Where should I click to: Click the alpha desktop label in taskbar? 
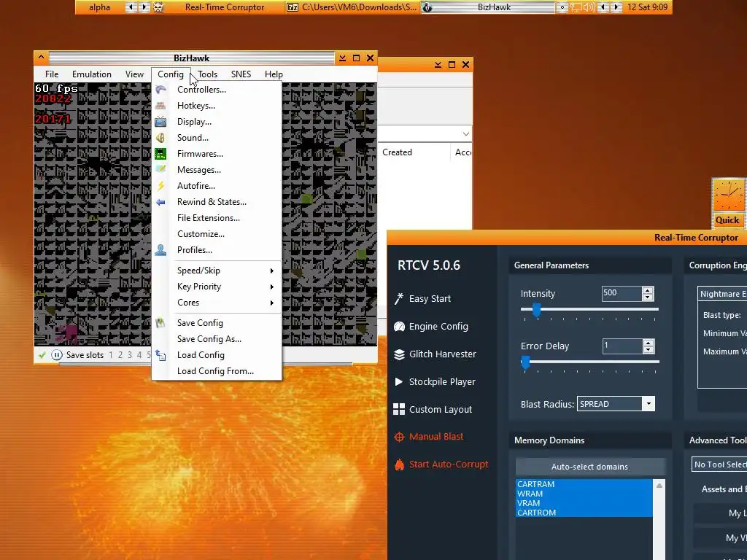click(99, 7)
